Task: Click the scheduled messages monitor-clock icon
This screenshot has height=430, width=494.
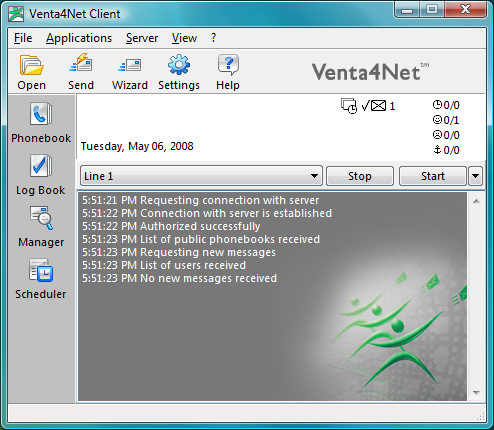Action: pyautogui.click(x=349, y=106)
